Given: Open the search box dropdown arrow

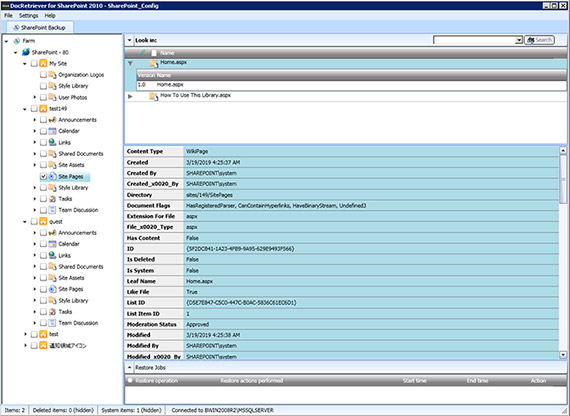Looking at the screenshot, I should (519, 40).
